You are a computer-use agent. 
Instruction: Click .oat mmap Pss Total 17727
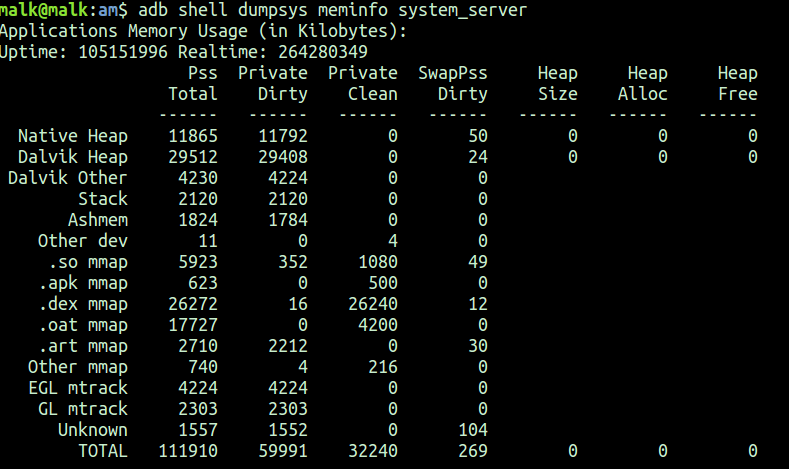(x=193, y=325)
